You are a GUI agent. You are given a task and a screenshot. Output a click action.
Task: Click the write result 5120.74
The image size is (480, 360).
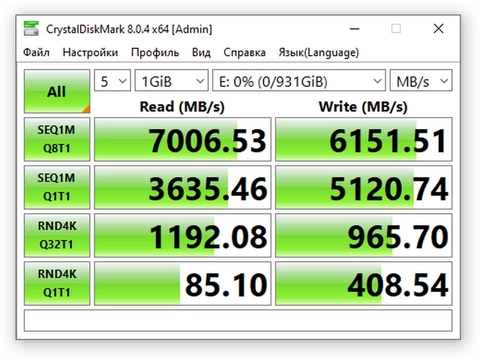coord(364,187)
